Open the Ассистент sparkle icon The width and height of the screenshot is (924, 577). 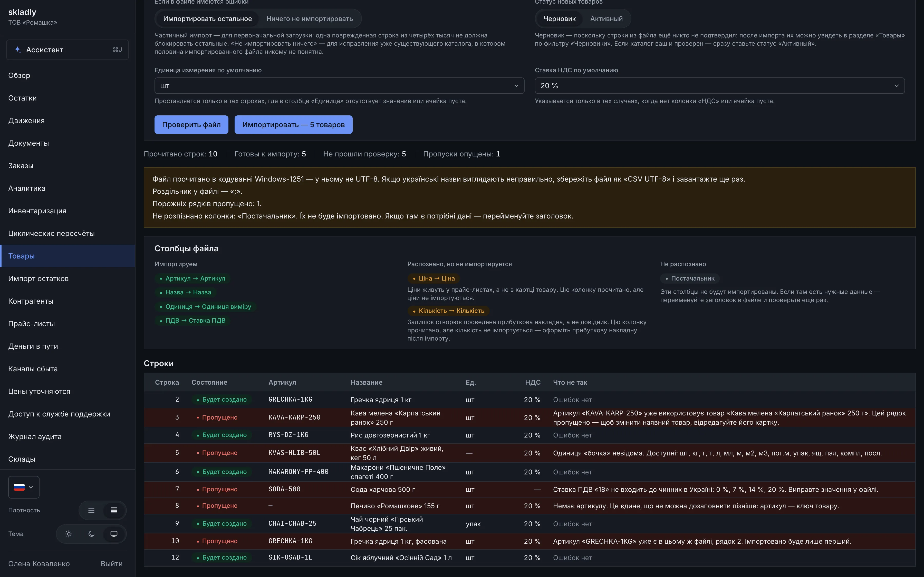coord(17,49)
